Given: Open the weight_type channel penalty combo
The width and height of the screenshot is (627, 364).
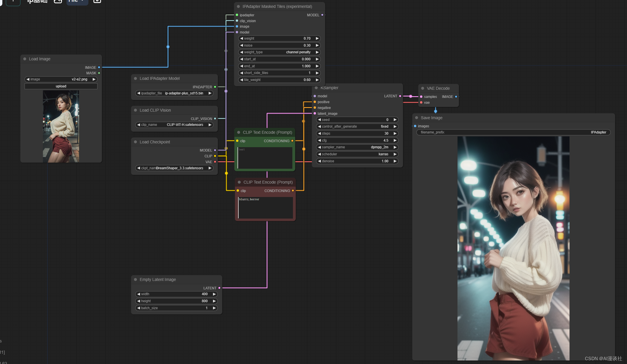Looking at the screenshot, I should point(279,52).
